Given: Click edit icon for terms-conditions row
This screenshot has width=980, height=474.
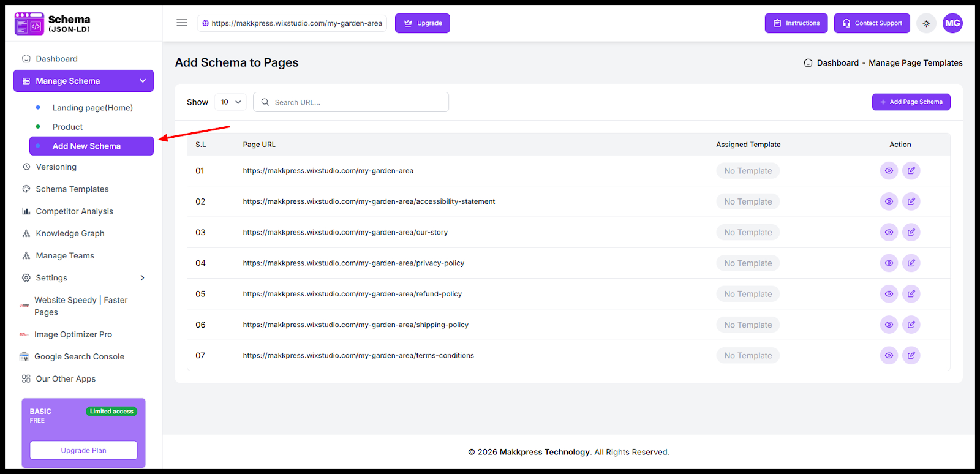Looking at the screenshot, I should pyautogui.click(x=911, y=355).
